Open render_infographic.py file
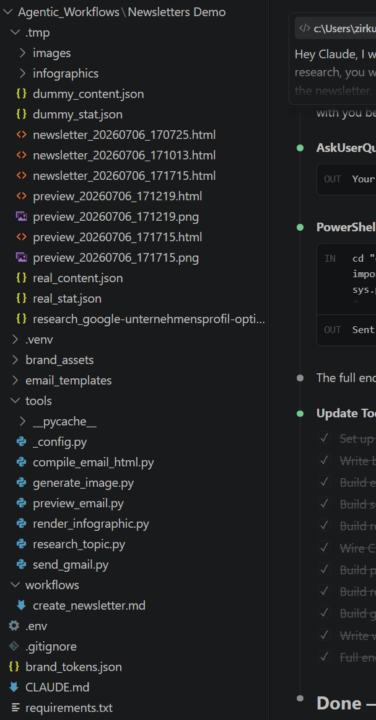 click(x=91, y=523)
